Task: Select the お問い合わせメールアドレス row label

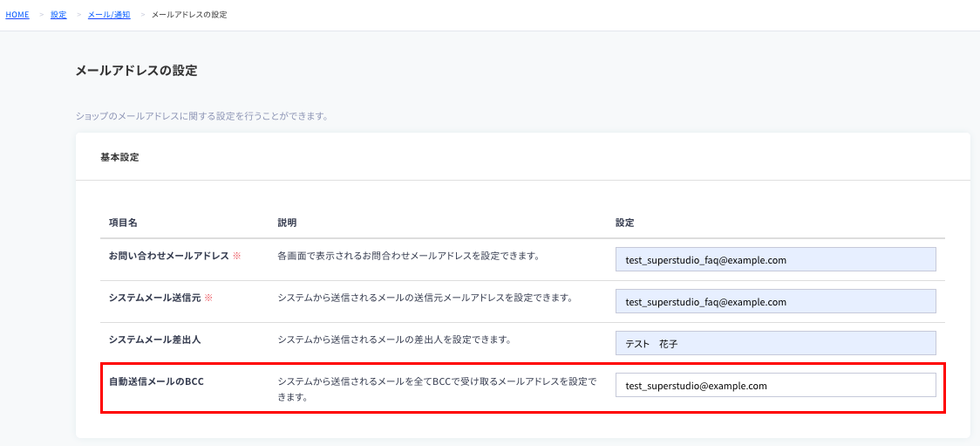Action: (169, 256)
